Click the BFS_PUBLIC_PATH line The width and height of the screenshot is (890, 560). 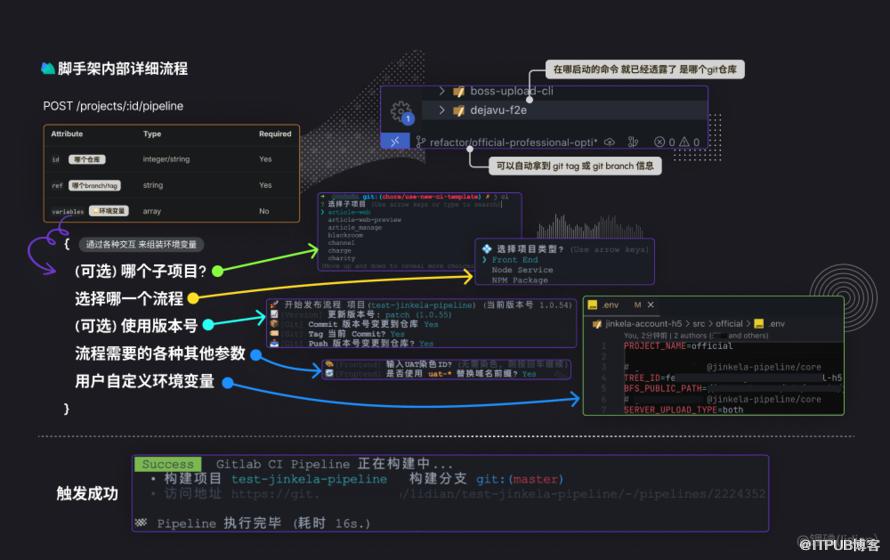pos(732,388)
